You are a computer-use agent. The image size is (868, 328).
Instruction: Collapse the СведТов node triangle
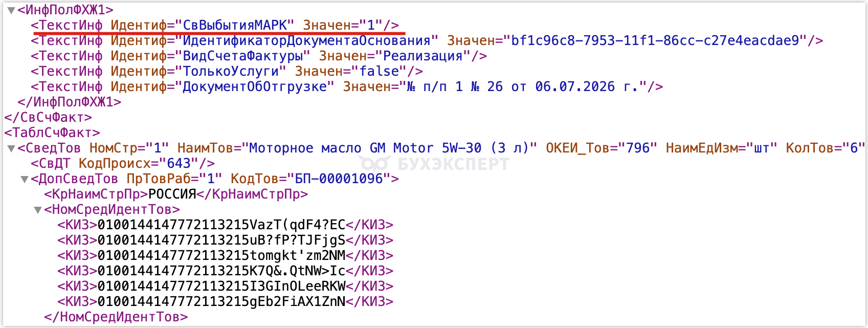[x=11, y=148]
